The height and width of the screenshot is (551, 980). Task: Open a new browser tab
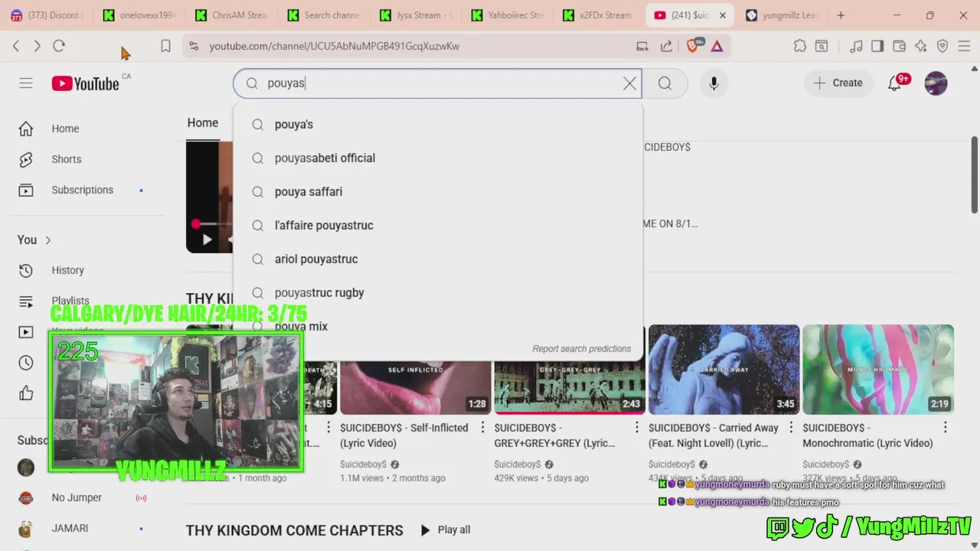coord(841,15)
